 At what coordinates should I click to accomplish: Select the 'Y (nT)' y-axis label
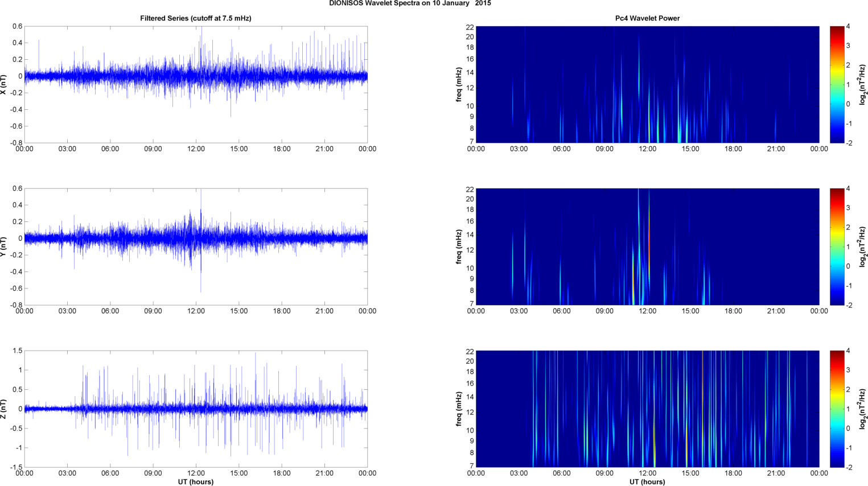(4, 246)
